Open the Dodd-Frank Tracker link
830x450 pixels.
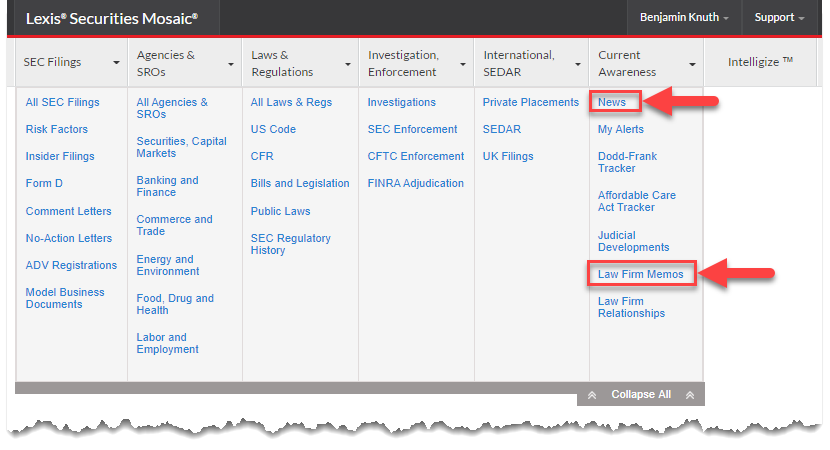click(627, 163)
